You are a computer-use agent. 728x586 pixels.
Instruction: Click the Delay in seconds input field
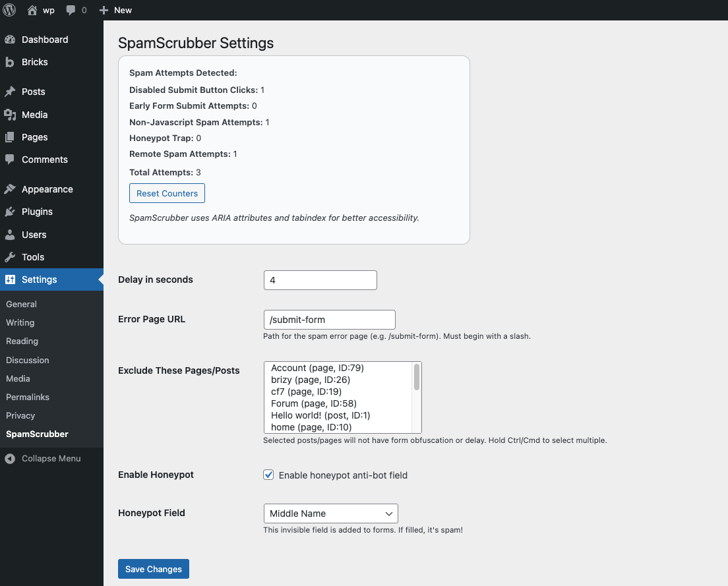point(320,279)
